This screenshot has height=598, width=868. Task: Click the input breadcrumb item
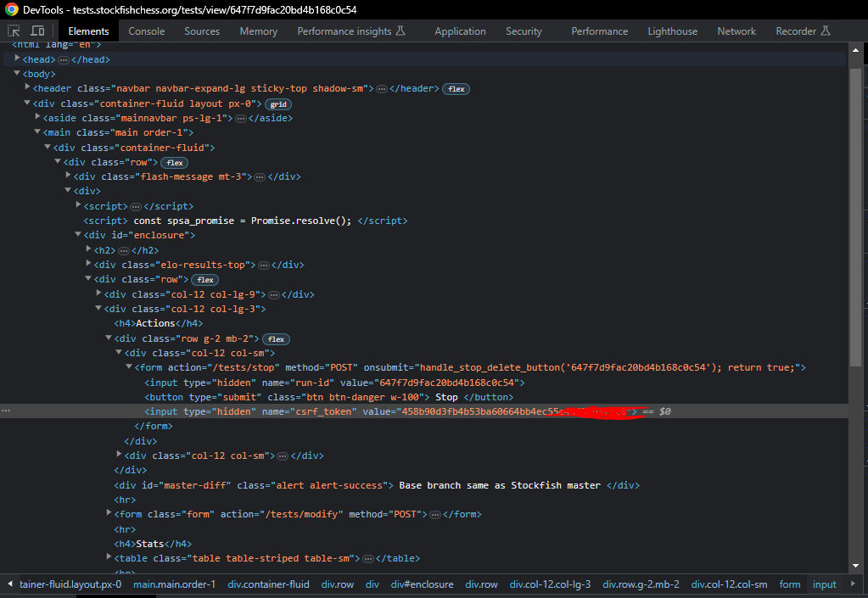[x=823, y=584]
